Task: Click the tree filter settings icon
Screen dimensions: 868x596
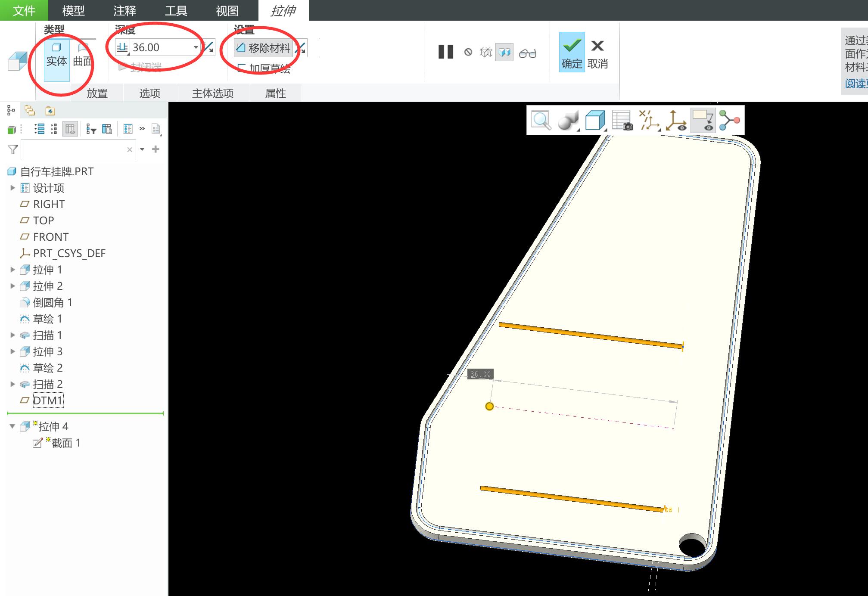Action: pyautogui.click(x=91, y=129)
